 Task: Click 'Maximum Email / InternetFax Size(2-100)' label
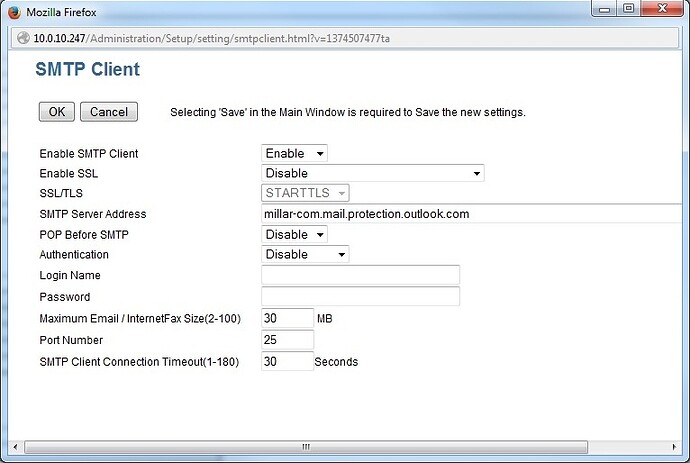140,319
